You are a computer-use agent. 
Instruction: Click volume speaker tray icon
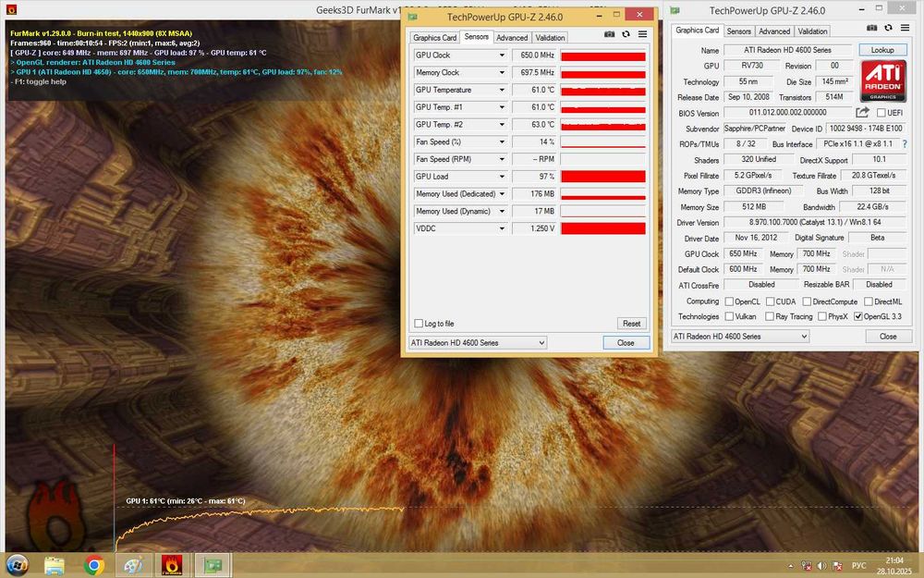[x=822, y=566]
